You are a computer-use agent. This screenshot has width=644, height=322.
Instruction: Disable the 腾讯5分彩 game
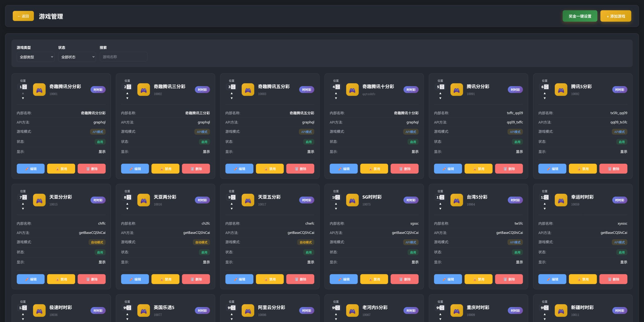(583, 169)
